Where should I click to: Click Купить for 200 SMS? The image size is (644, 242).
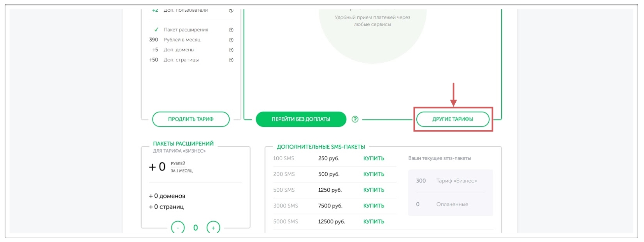(x=374, y=174)
